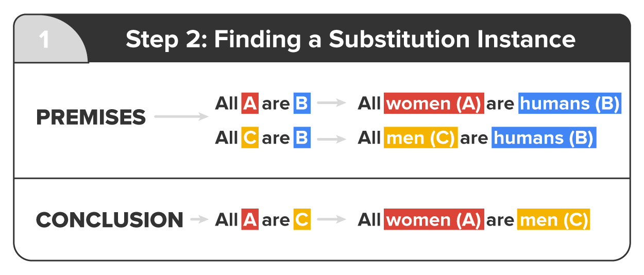The width and height of the screenshot is (644, 275).
Task: Select the blue B box in the first premise
Action: (x=302, y=104)
